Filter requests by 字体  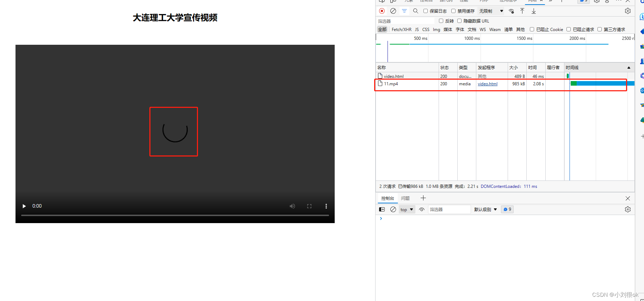click(460, 30)
